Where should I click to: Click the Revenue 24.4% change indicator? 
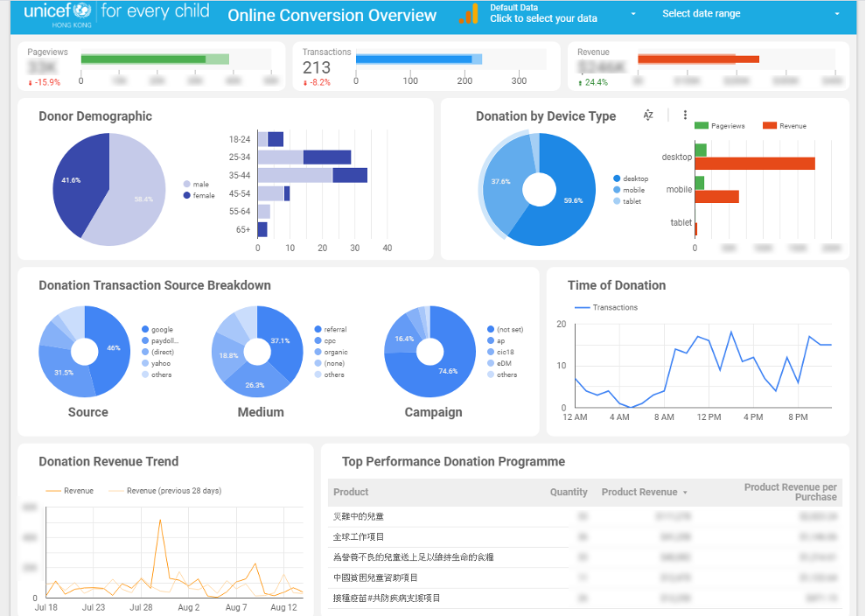click(593, 82)
